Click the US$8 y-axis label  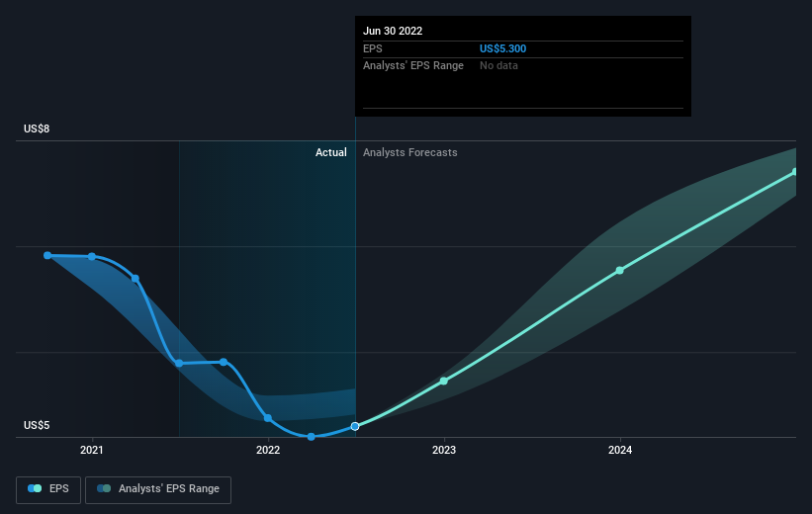pyautogui.click(x=37, y=128)
